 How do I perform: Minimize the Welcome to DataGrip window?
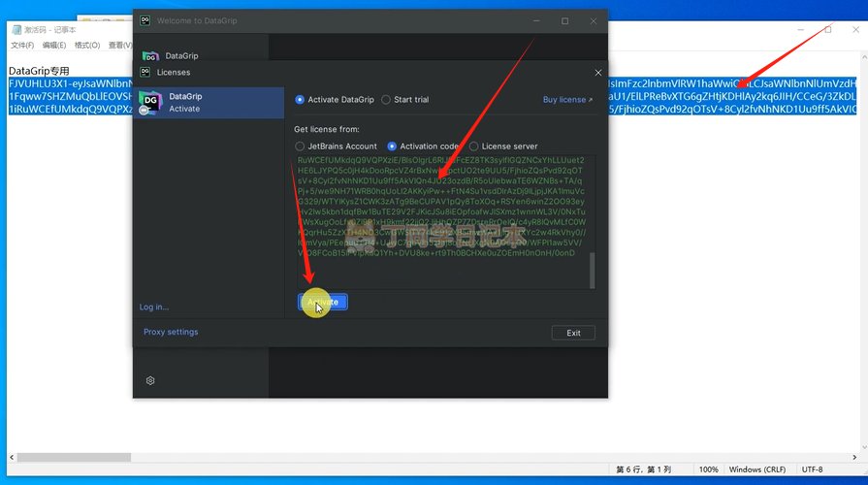(x=536, y=21)
